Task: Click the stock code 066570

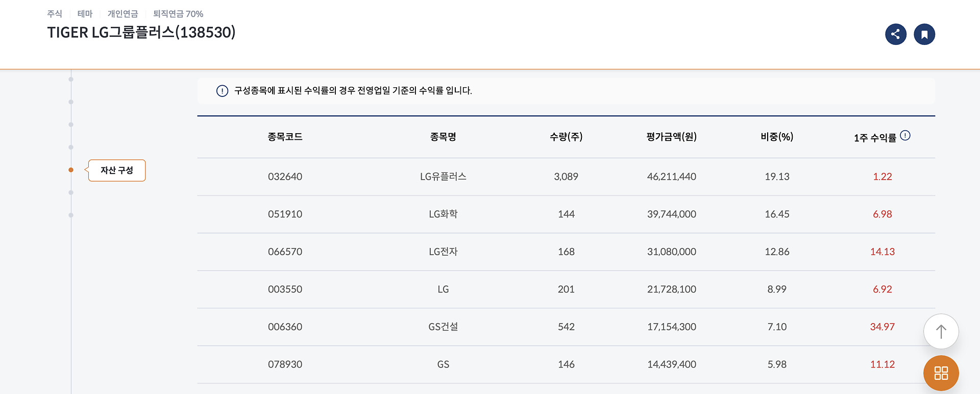Action: [285, 252]
